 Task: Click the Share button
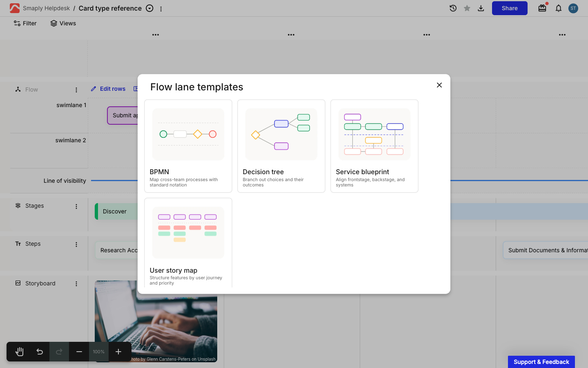(510, 8)
